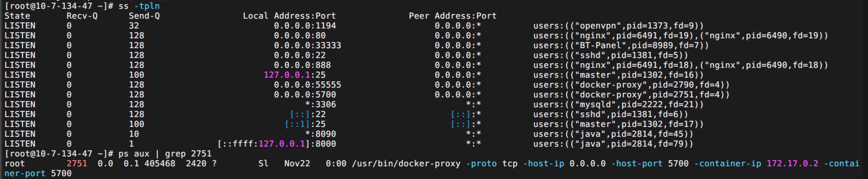Click the /usr/bin/docker-proxy path

coord(406,163)
